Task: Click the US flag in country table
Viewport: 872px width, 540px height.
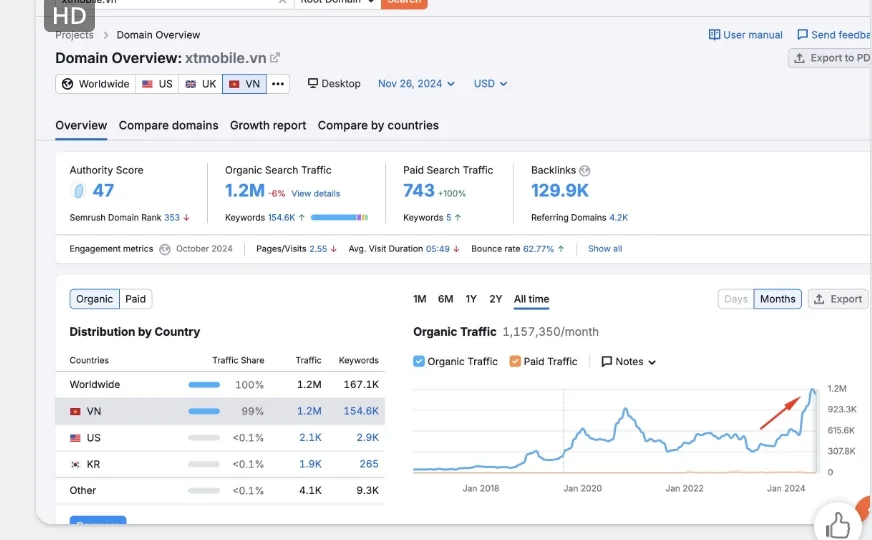Action: (75, 438)
